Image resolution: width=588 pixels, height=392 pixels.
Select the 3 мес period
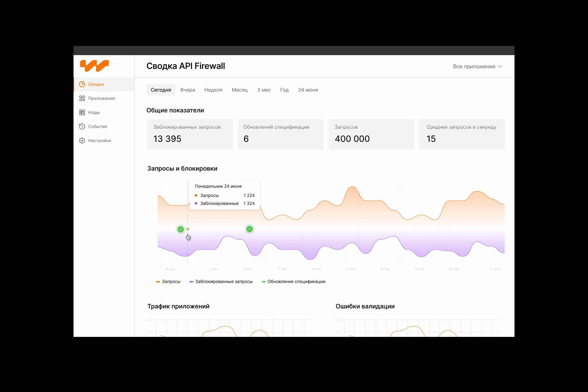pyautogui.click(x=264, y=90)
